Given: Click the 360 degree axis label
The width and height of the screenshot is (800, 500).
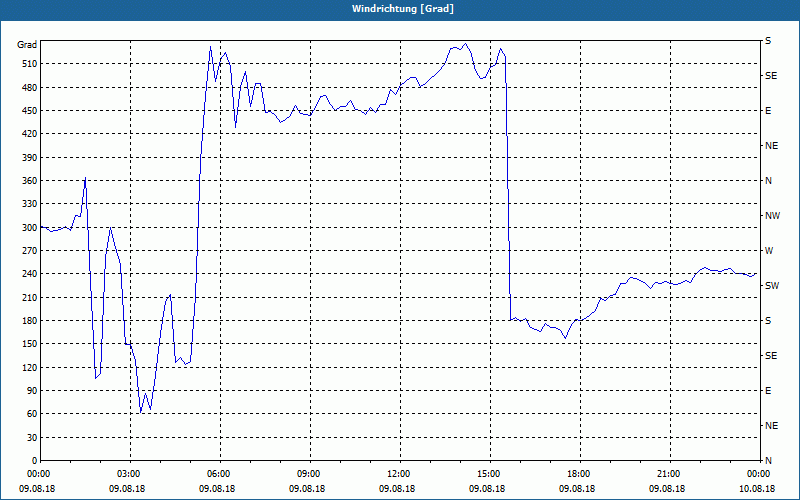Looking at the screenshot, I should [x=30, y=181].
